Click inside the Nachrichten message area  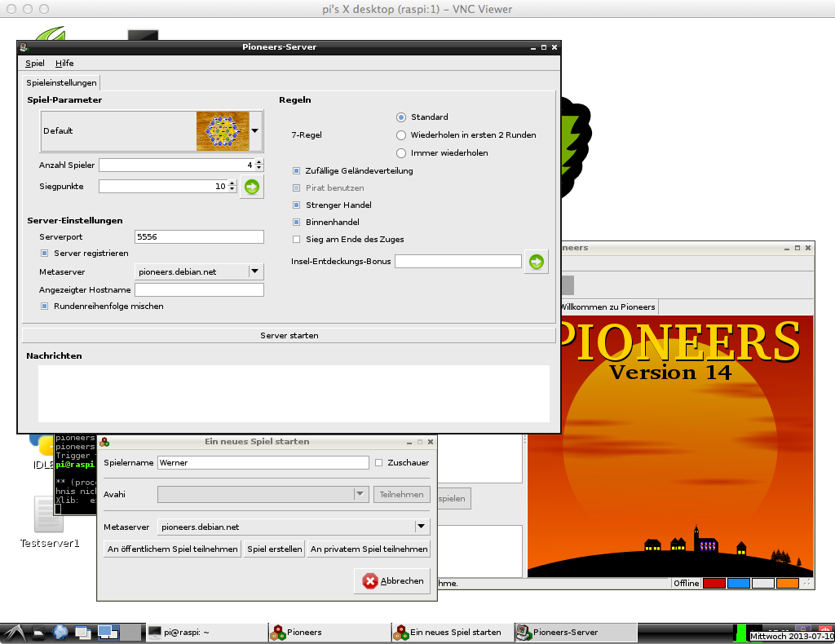(x=294, y=393)
